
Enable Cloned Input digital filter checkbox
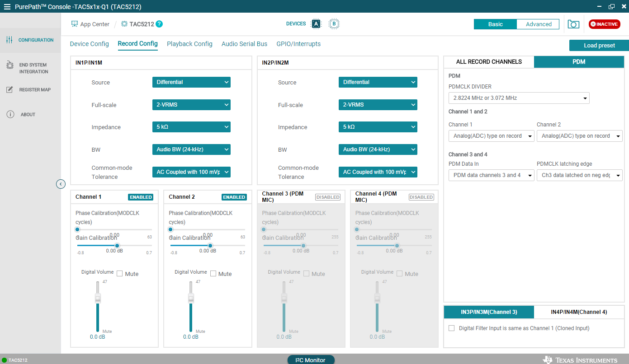pyautogui.click(x=451, y=328)
